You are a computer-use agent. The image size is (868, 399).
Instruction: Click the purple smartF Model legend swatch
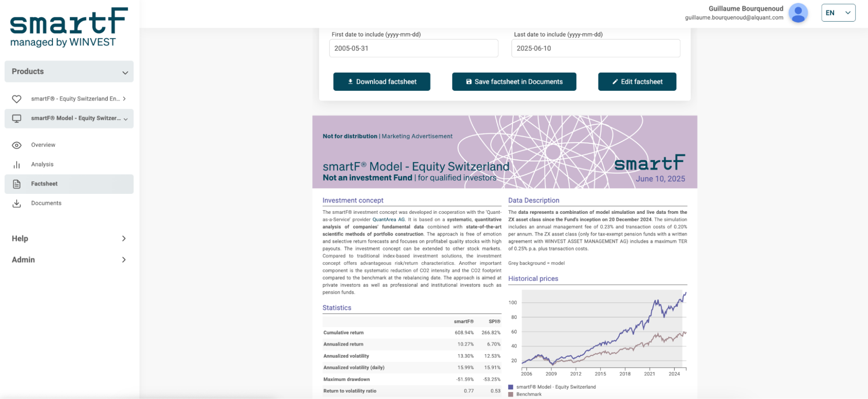[511, 387]
